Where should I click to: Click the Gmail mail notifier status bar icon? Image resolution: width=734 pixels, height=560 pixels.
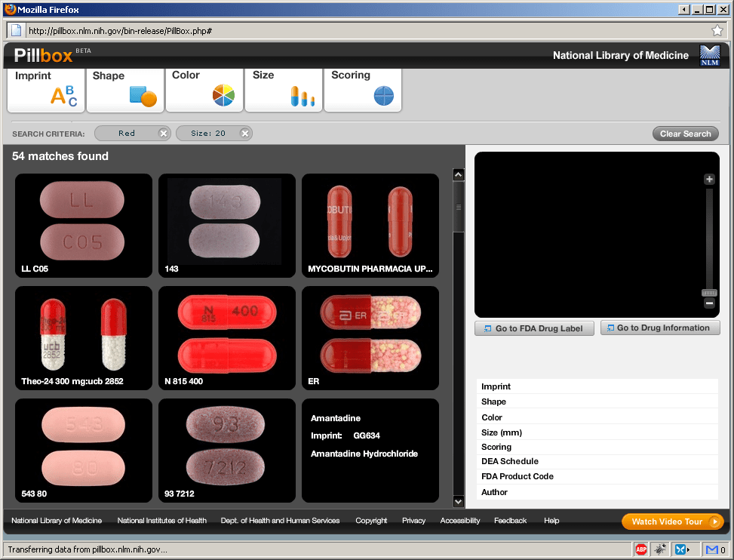[x=712, y=549]
